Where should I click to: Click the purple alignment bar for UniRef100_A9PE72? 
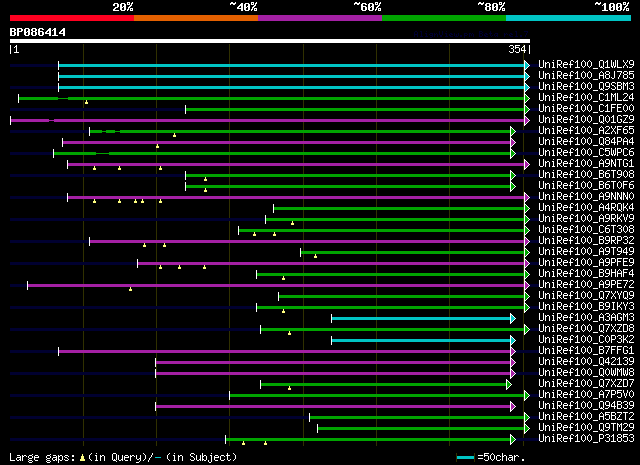tap(276, 286)
